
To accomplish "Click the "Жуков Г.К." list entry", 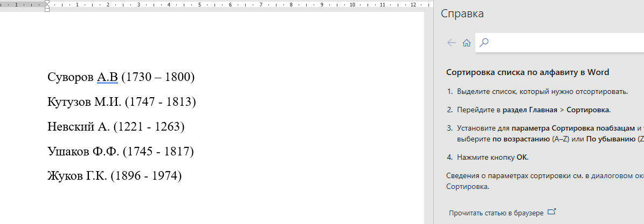I will [x=114, y=175].
